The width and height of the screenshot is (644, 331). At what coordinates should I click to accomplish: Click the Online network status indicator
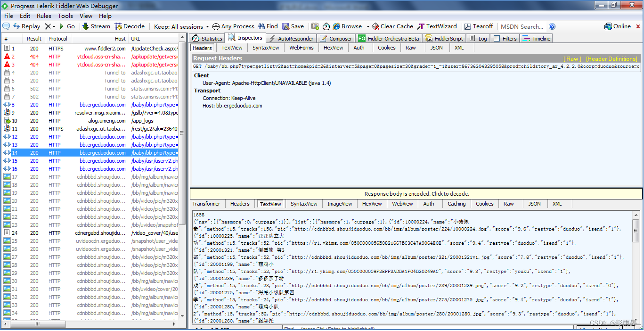pyautogui.click(x=618, y=26)
